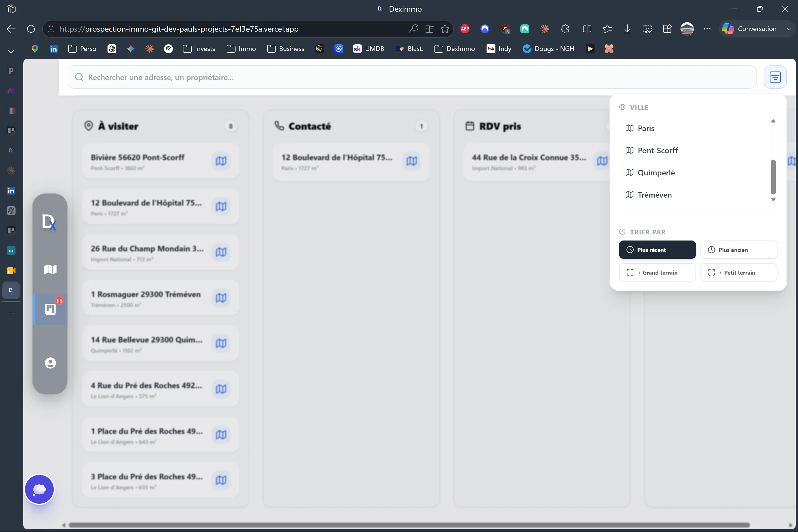Show 3 Place du Pré des Roches on map
The height and width of the screenshot is (532, 798).
pyautogui.click(x=221, y=480)
